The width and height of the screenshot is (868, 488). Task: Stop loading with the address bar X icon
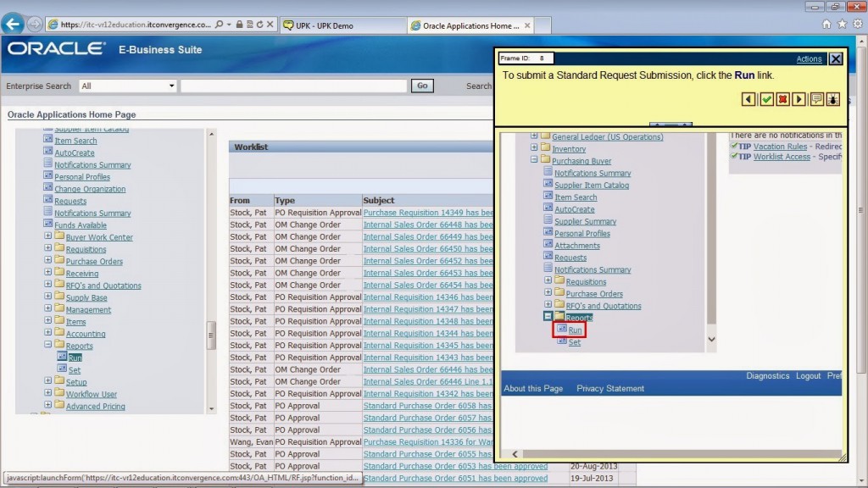pyautogui.click(x=270, y=25)
